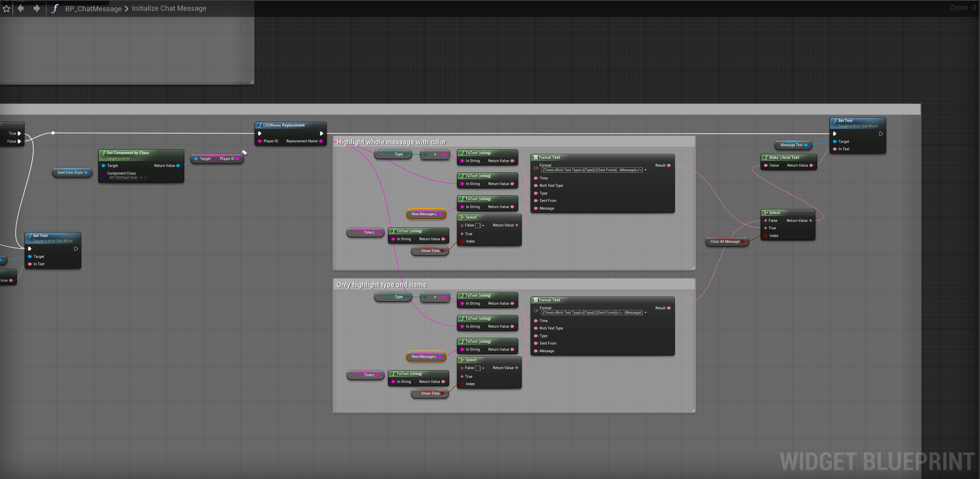Select the Sent from State variable node
Viewport: 980px width, 479px height.
point(70,173)
